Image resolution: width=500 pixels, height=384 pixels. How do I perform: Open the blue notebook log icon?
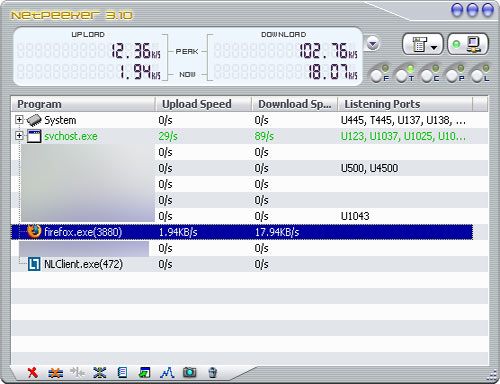point(122,372)
